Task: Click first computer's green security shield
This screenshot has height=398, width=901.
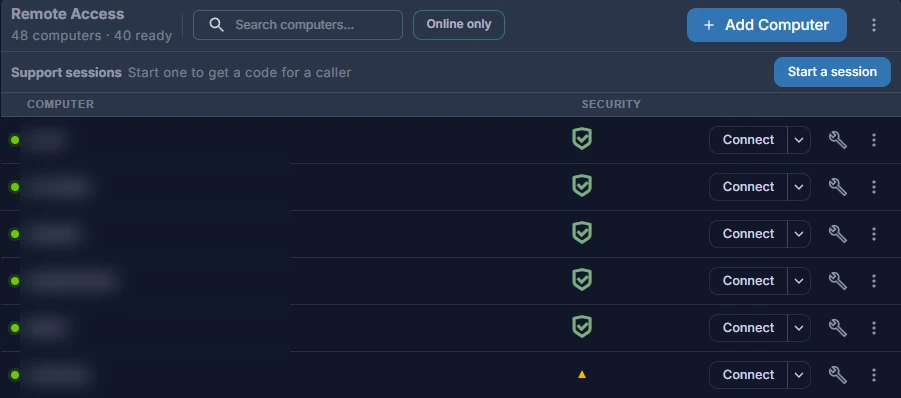Action: click(582, 139)
